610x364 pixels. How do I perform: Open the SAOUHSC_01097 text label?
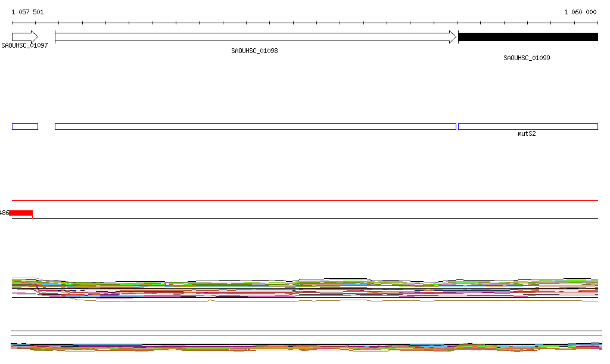coord(24,45)
